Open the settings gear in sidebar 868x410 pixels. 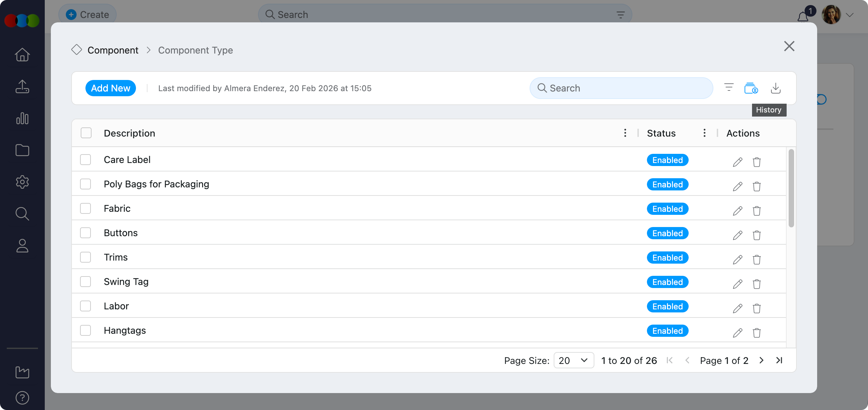click(x=22, y=182)
